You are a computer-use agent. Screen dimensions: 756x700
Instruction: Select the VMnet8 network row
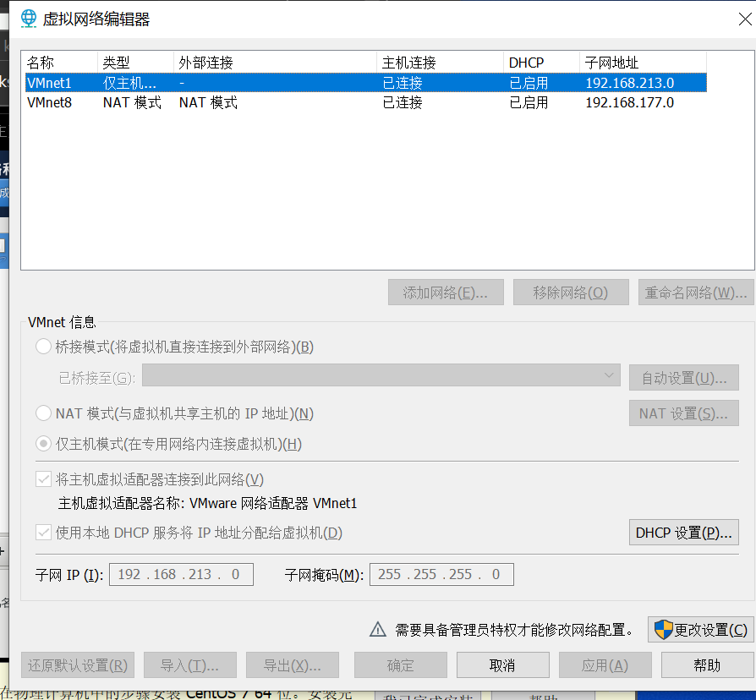366,102
